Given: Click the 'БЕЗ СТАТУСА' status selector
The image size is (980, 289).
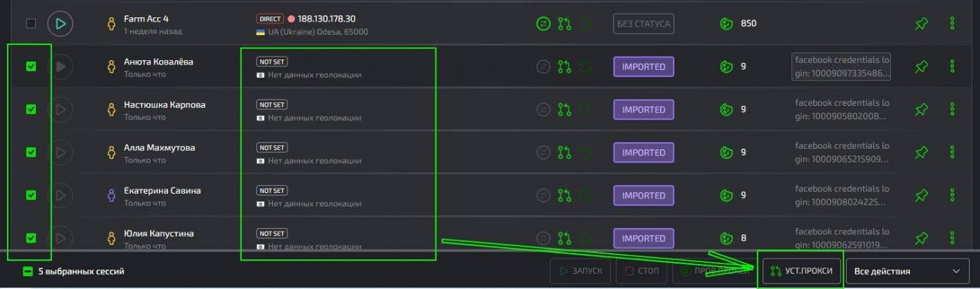Looking at the screenshot, I should tap(643, 24).
